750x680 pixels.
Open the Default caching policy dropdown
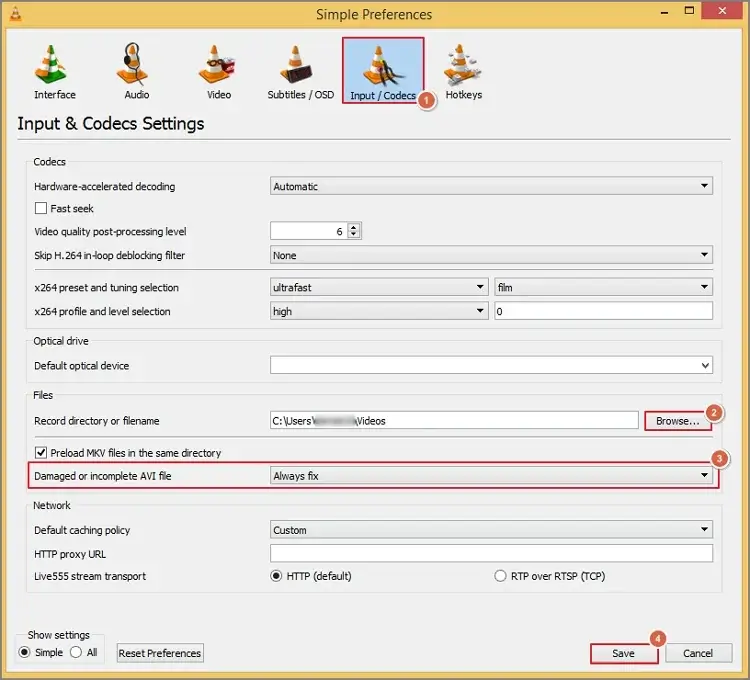click(x=491, y=530)
